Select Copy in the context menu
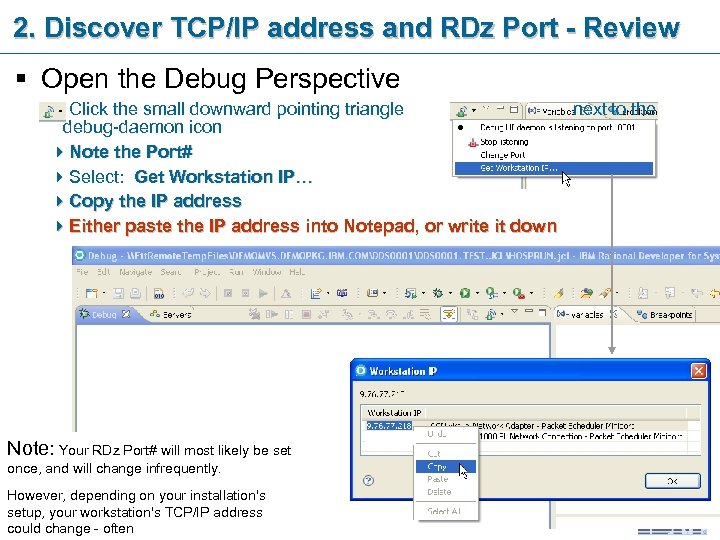This screenshot has height=540, width=720. point(445,467)
